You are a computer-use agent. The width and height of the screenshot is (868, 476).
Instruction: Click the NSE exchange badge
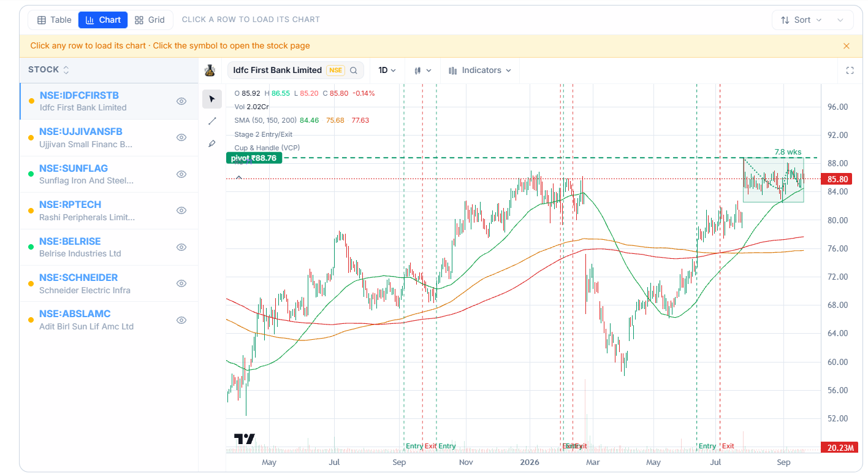click(335, 71)
